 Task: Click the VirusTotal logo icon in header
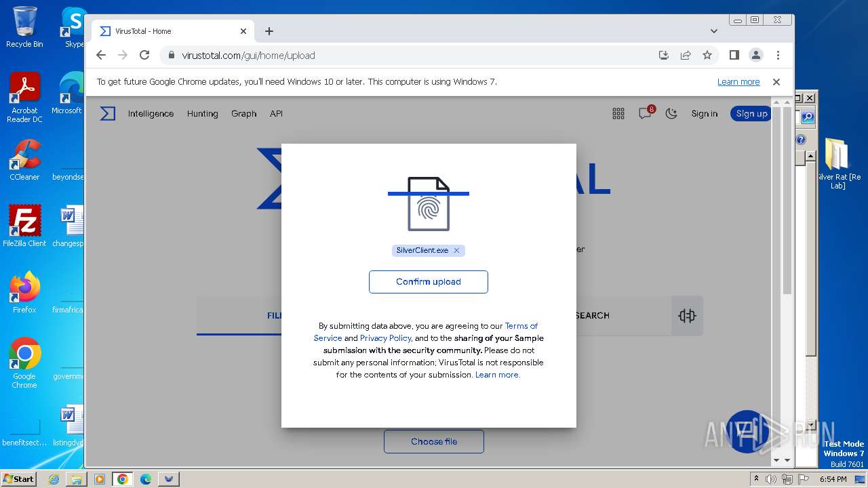(x=108, y=114)
